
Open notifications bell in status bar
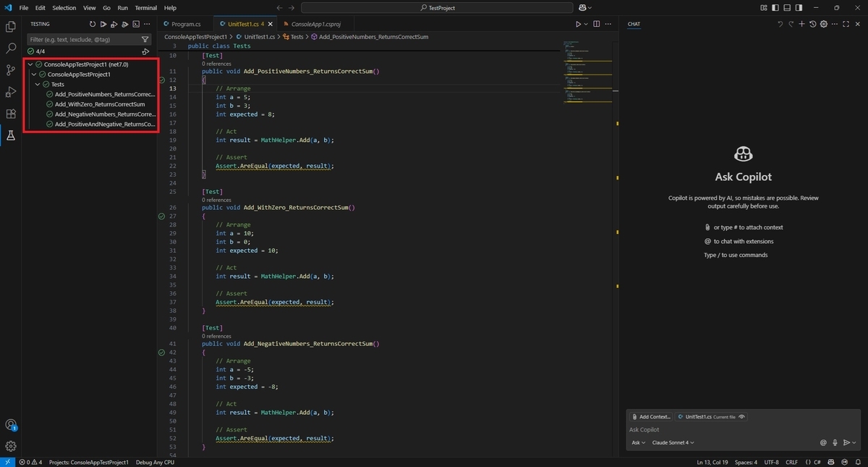pyautogui.click(x=859, y=462)
